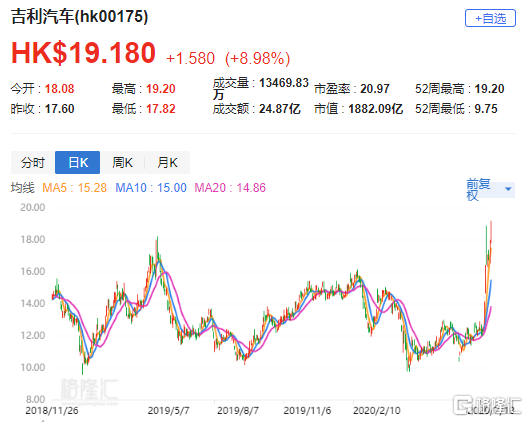The width and height of the screenshot is (528, 422).
Task: Click the 2019/5/7 date axis label
Action: pyautogui.click(x=168, y=411)
